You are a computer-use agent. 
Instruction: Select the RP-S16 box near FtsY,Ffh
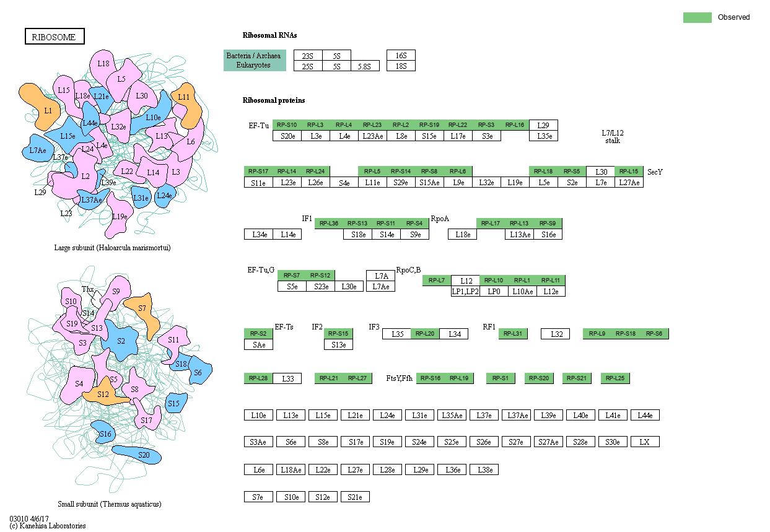pos(431,378)
